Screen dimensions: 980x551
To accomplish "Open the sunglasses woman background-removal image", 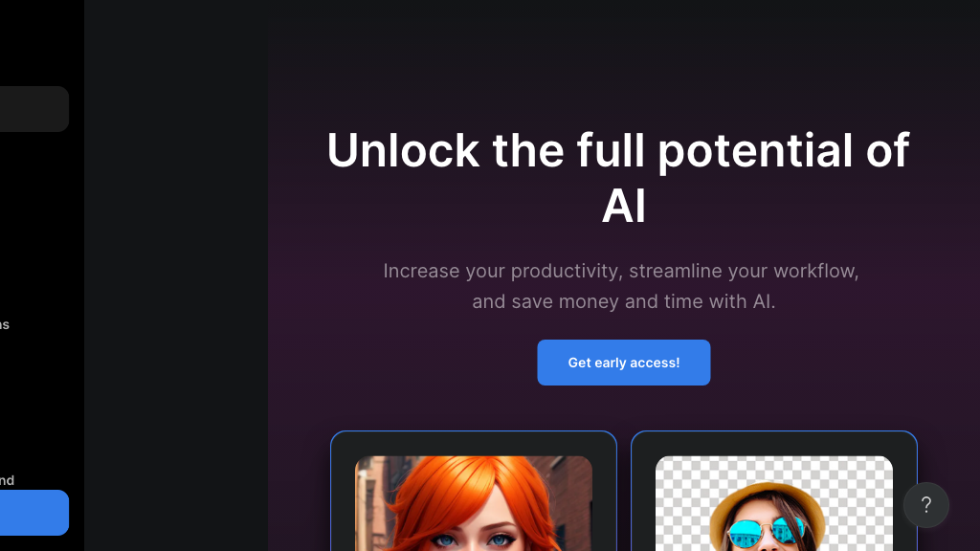I will tap(773, 503).
